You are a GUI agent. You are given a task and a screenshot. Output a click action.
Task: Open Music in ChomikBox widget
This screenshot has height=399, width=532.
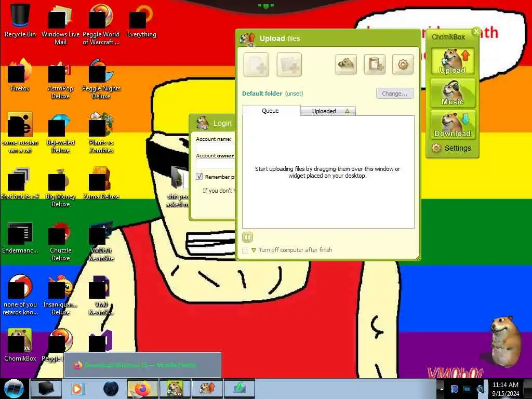(453, 93)
